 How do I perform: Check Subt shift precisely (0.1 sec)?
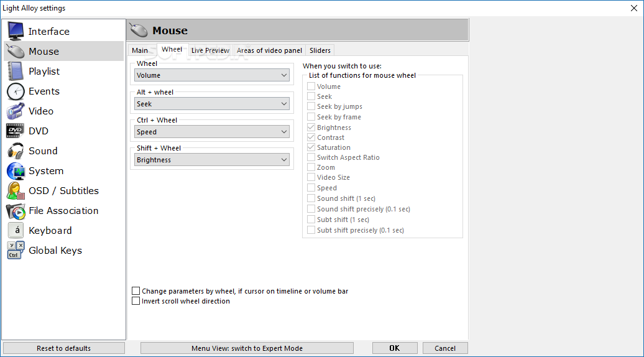[x=311, y=230]
